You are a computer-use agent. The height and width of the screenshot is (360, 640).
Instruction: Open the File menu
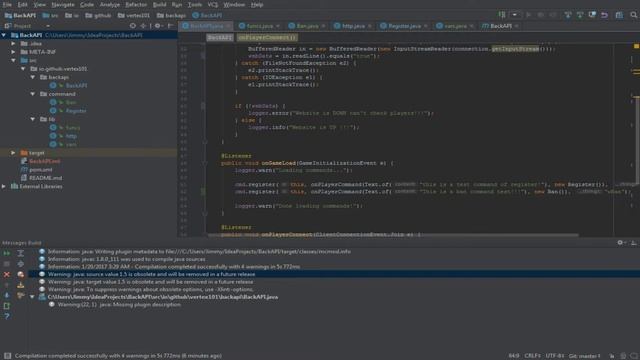[7, 4]
